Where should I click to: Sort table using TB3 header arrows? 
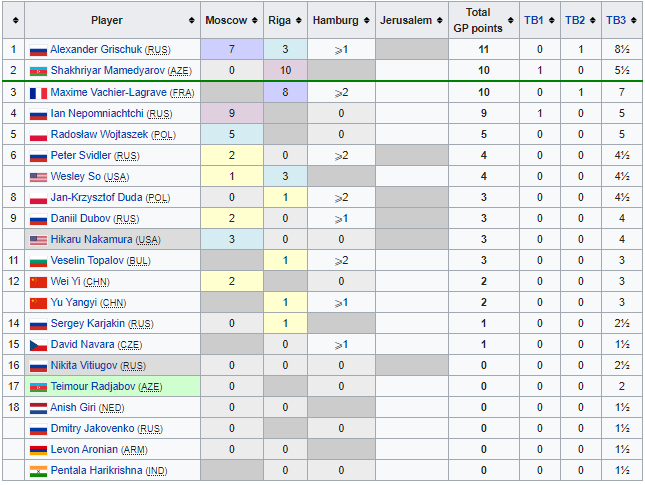coord(633,20)
